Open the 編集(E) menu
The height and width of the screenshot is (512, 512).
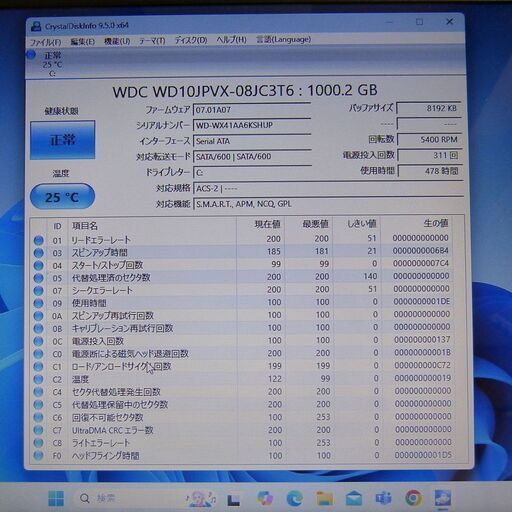click(x=83, y=42)
